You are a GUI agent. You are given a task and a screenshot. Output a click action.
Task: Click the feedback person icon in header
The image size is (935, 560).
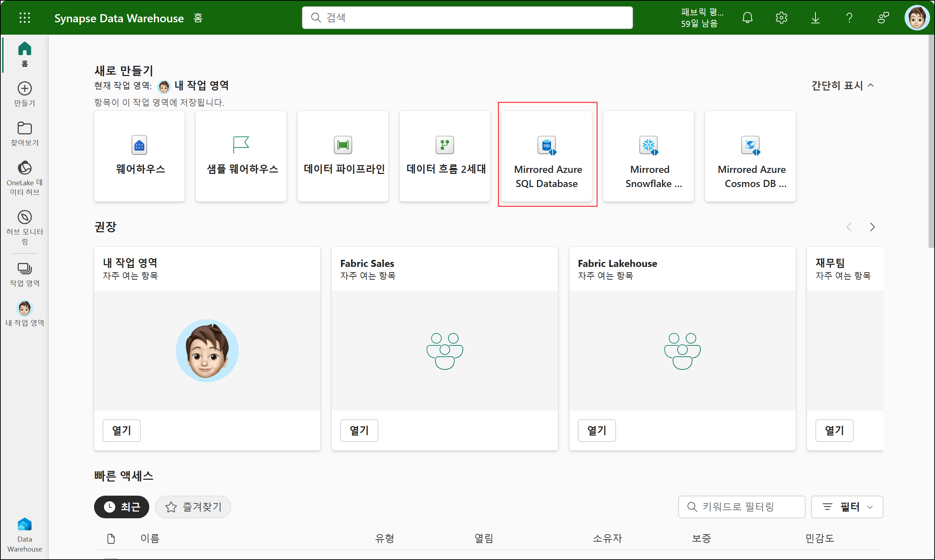point(883,18)
